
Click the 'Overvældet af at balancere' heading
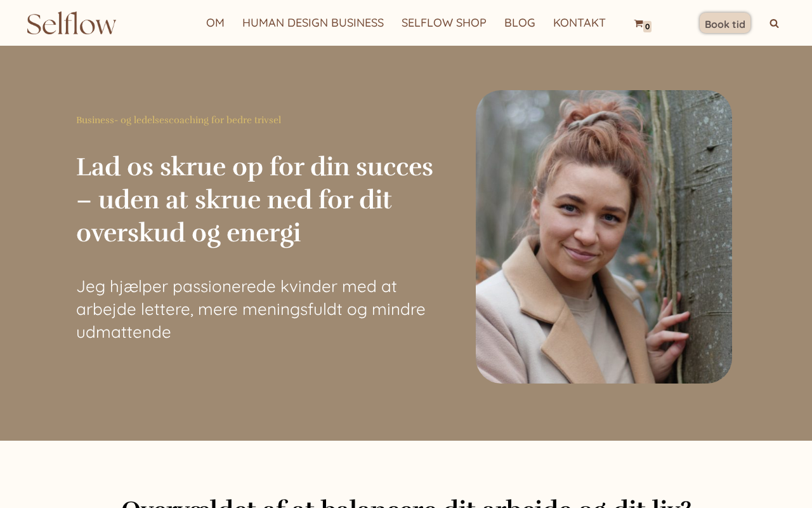pyautogui.click(x=406, y=503)
